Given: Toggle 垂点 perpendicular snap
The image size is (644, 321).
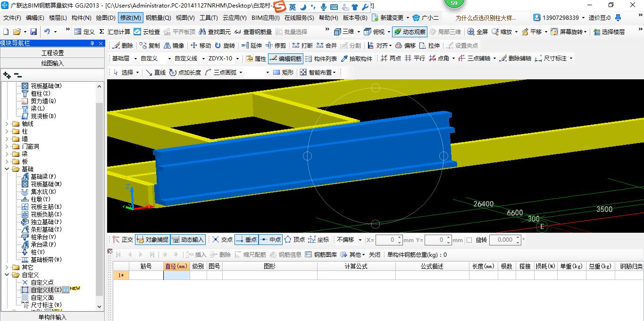Looking at the screenshot, I should [x=246, y=240].
